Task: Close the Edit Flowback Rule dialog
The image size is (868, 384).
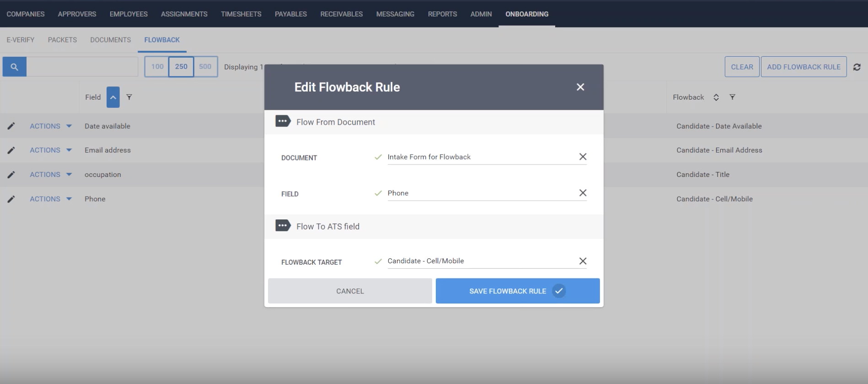Action: point(580,87)
